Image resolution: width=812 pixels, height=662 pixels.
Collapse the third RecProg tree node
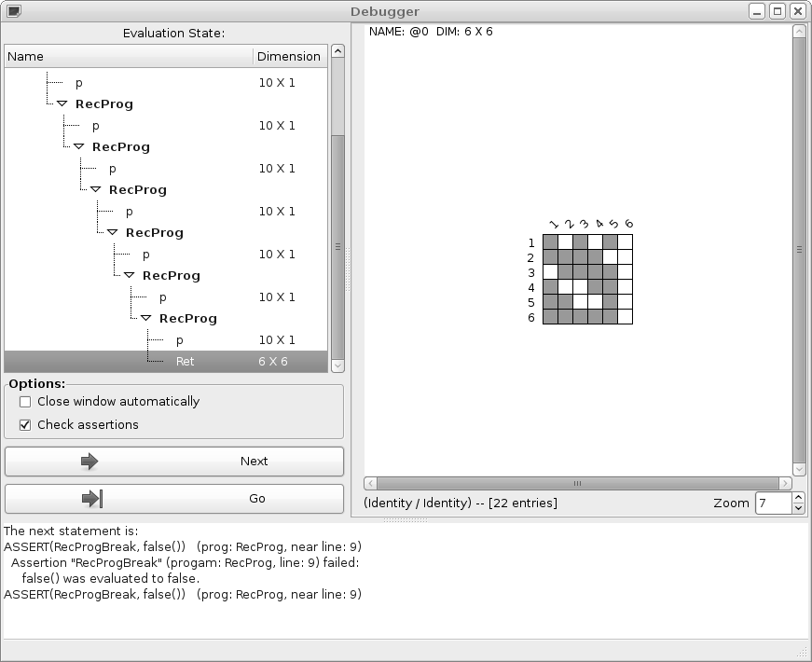tap(95, 189)
